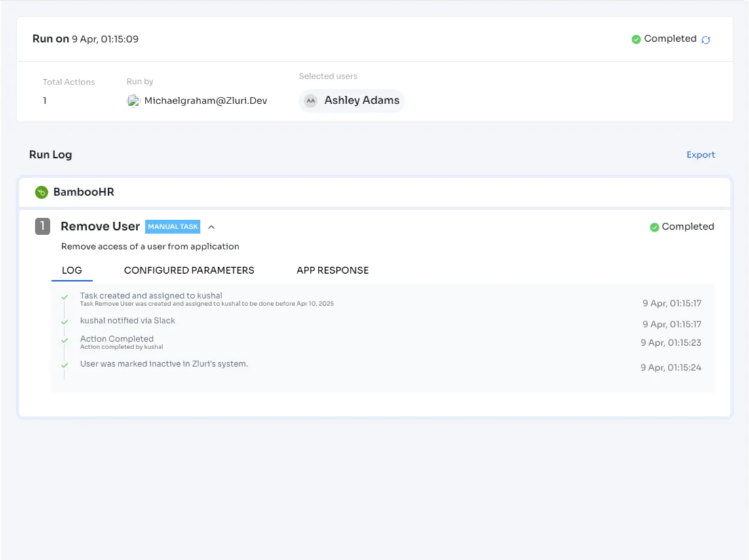The height and width of the screenshot is (560, 749).
Task: Click the AA avatar of Ashley Adams
Action: pyautogui.click(x=311, y=101)
